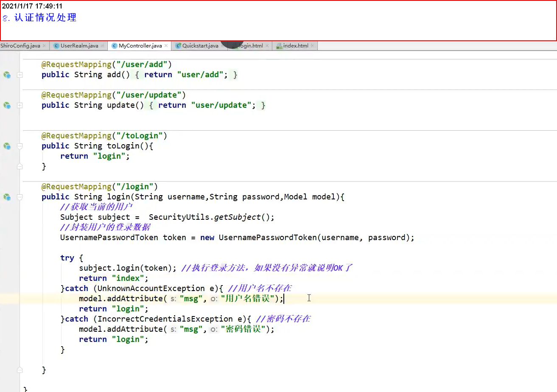The image size is (557, 392).
Task: Close the MyController.java tab
Action: pos(166,46)
